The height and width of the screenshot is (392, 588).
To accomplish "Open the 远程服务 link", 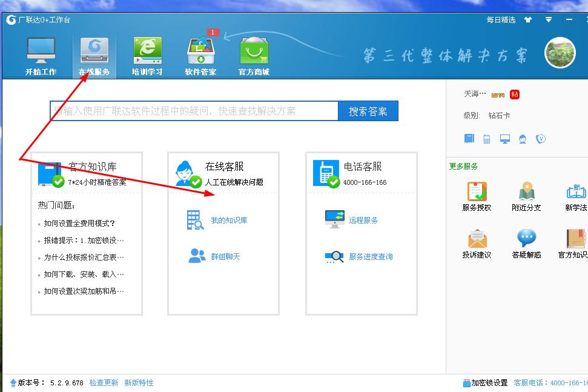I will [363, 220].
